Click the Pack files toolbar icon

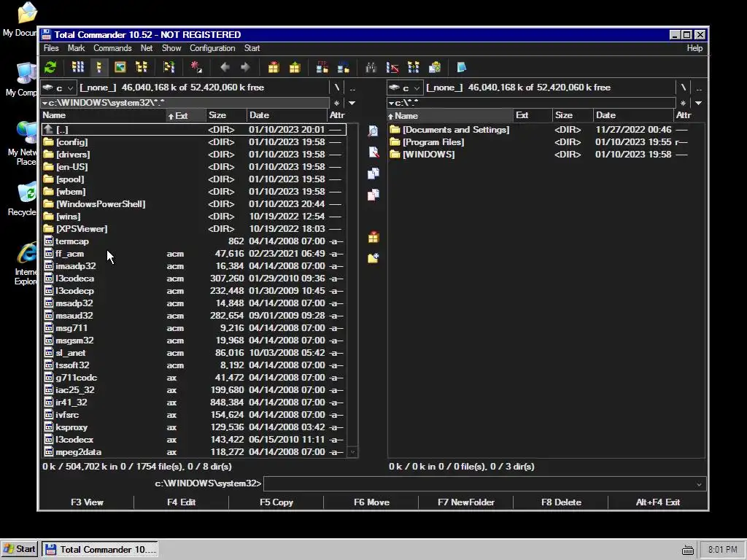pyautogui.click(x=274, y=67)
